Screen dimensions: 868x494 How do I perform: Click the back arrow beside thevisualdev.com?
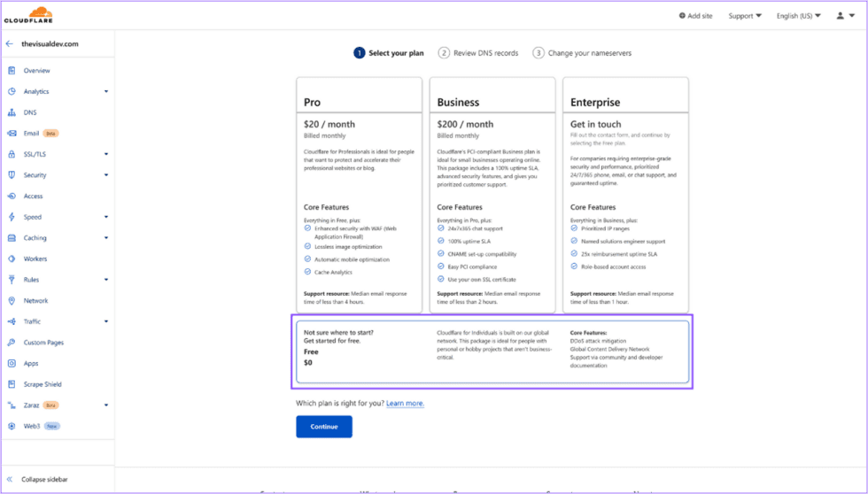pyautogui.click(x=10, y=43)
